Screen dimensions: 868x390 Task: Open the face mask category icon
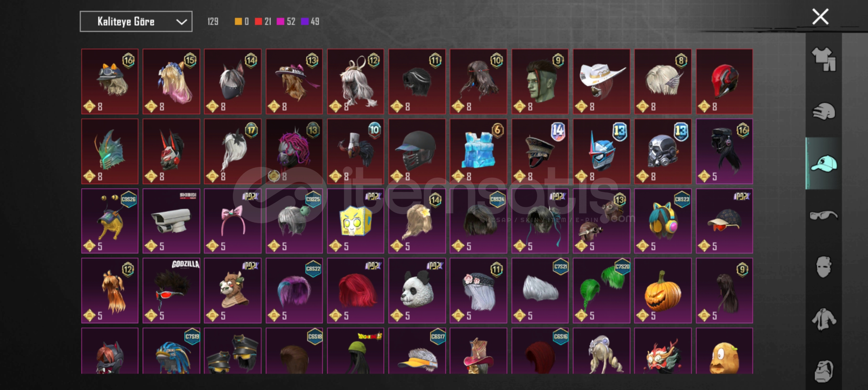point(824,267)
